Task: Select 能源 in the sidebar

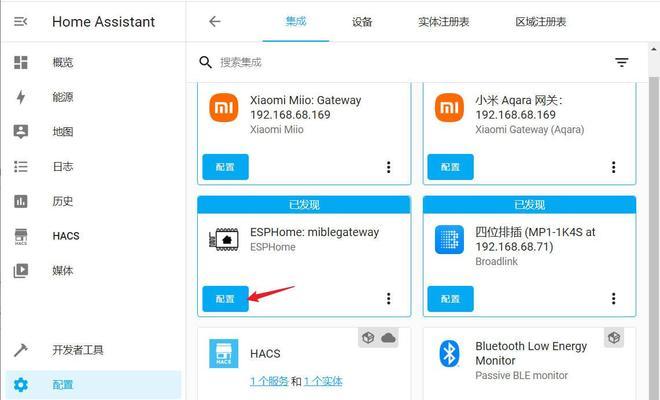Action: [x=63, y=97]
